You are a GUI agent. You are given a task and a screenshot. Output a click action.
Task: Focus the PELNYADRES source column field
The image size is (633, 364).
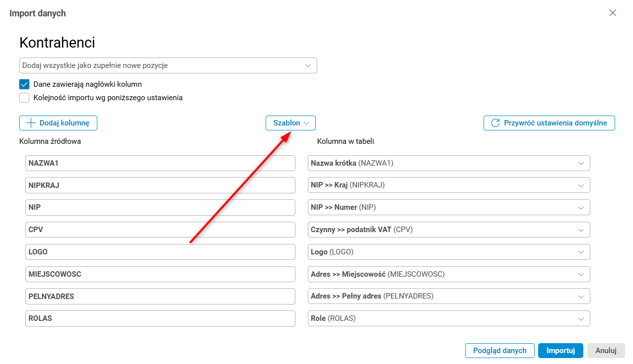(160, 296)
